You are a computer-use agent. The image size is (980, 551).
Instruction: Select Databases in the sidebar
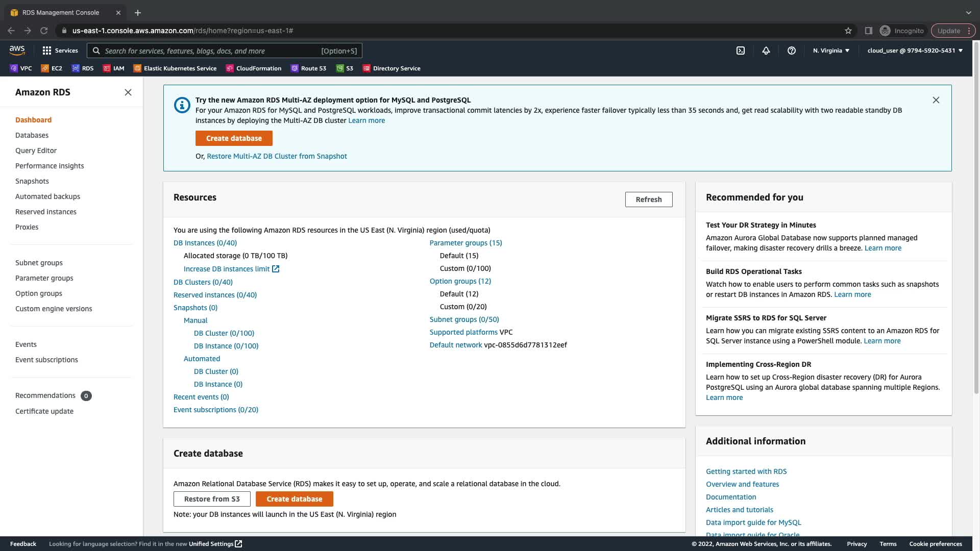coord(32,135)
